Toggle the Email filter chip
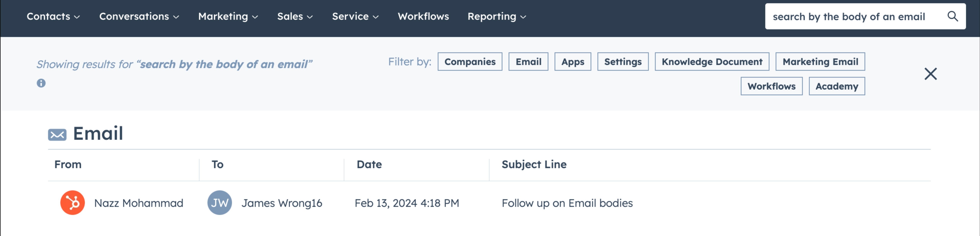This screenshot has height=236, width=980. coord(528,62)
